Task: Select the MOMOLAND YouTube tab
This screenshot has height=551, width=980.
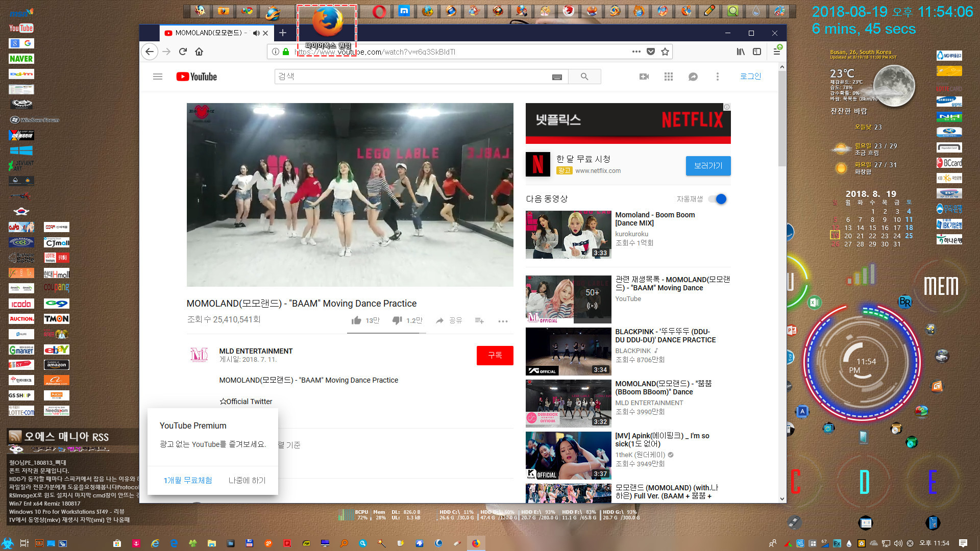Action: pyautogui.click(x=211, y=33)
